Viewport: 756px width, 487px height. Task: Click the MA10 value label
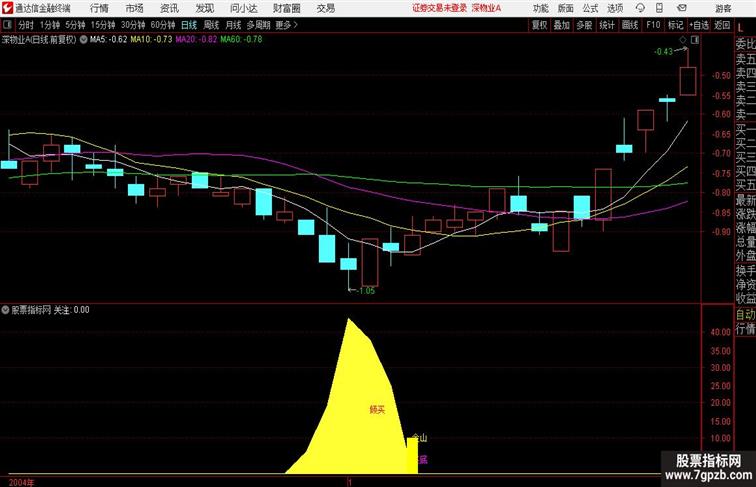[x=151, y=40]
